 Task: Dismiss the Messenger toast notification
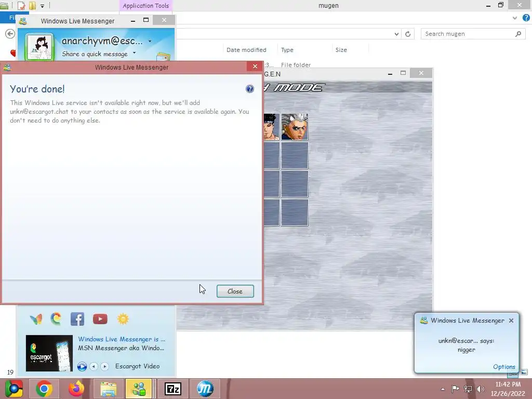tap(511, 321)
